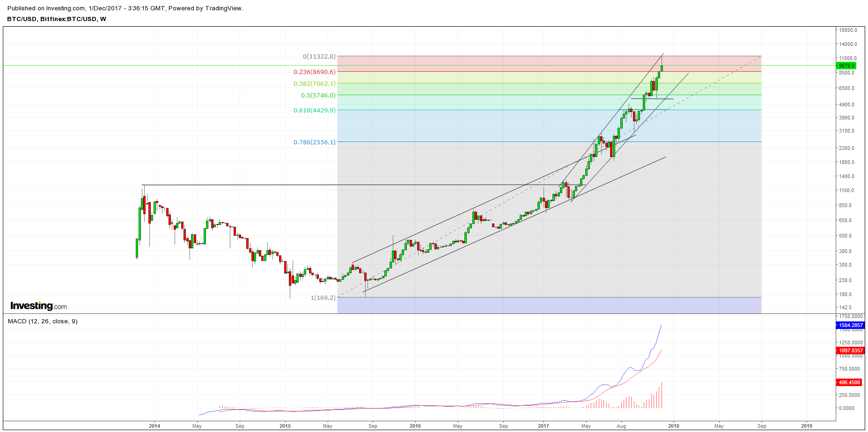Click the 1(169.2) Fibonacci base label

[x=323, y=298]
